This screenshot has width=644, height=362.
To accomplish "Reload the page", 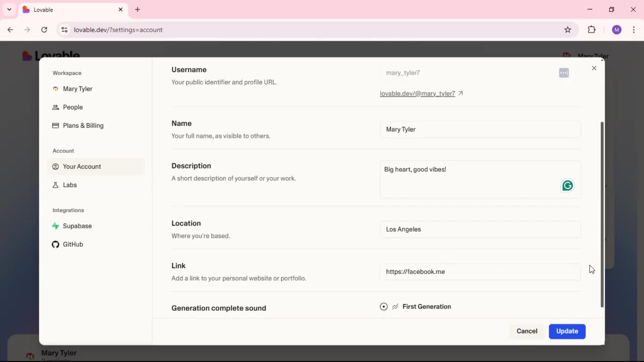I will click(44, 30).
